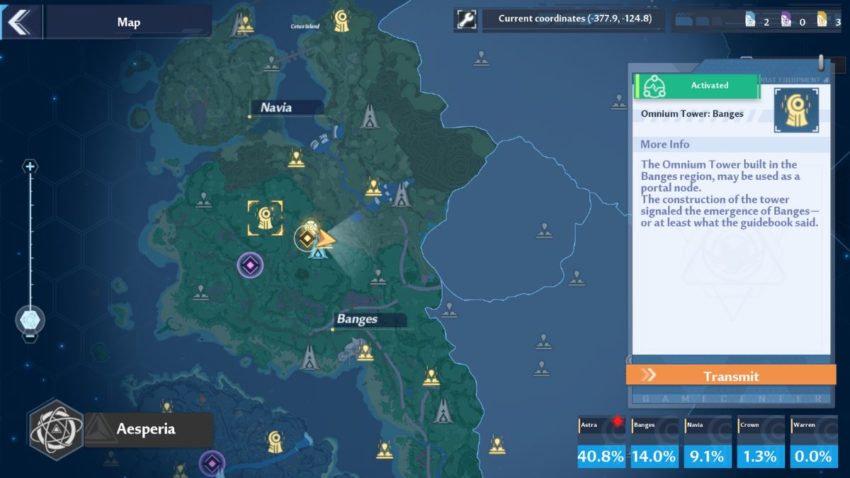850x478 pixels.
Task: Click the Omnium Tower portrait in info panel
Action: pos(796,110)
